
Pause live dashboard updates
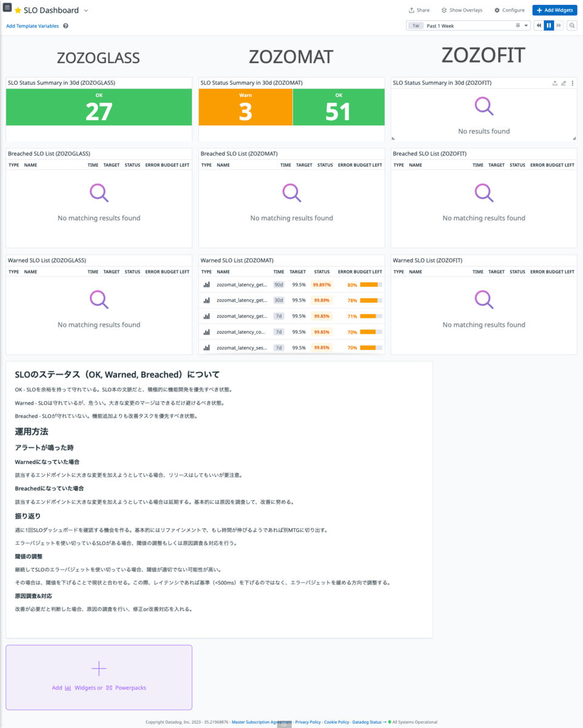[x=549, y=25]
